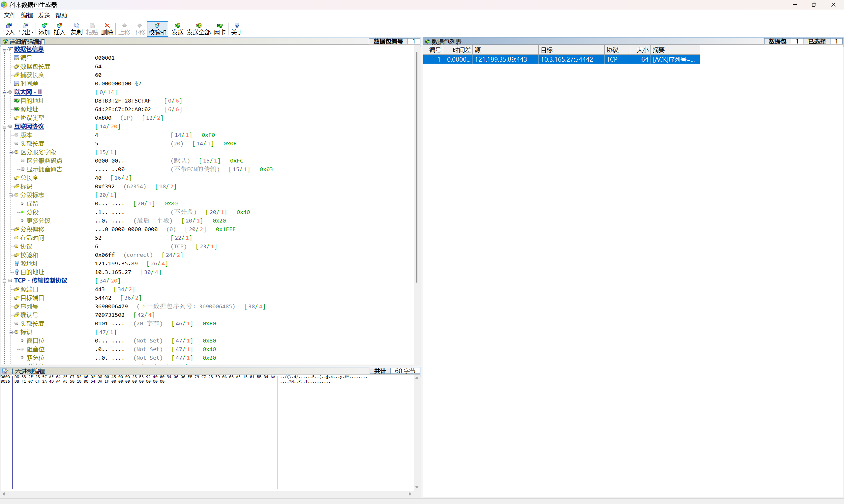
Task: Click the 互联网协议 heading link
Action: (x=29, y=126)
